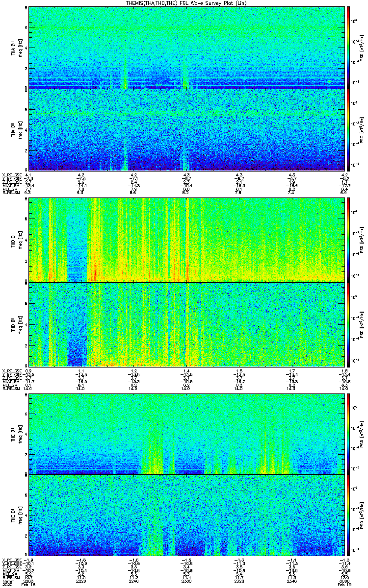Click the '2340' time tick label
The height and width of the screenshot is (588, 368).
coord(291,581)
